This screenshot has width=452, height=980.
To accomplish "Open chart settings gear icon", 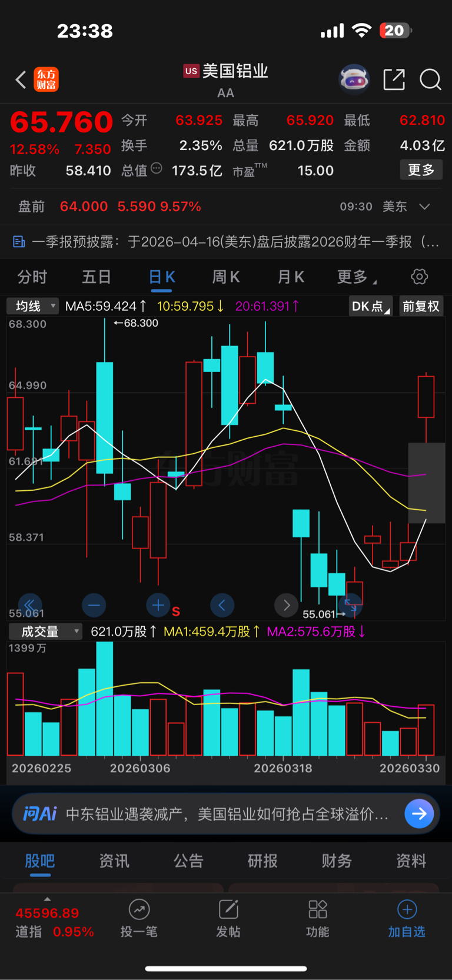I will [x=419, y=277].
